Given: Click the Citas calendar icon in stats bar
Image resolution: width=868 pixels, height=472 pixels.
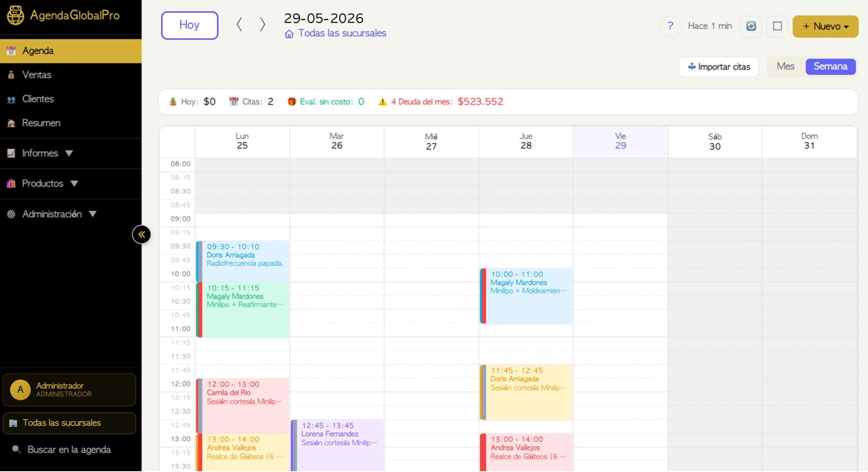Looking at the screenshot, I should click(233, 102).
